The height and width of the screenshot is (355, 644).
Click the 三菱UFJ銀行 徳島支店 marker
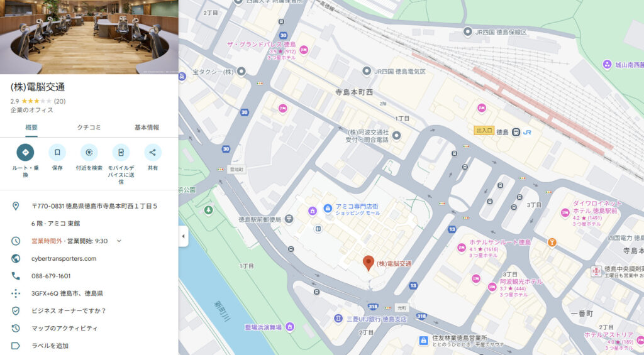338,319
